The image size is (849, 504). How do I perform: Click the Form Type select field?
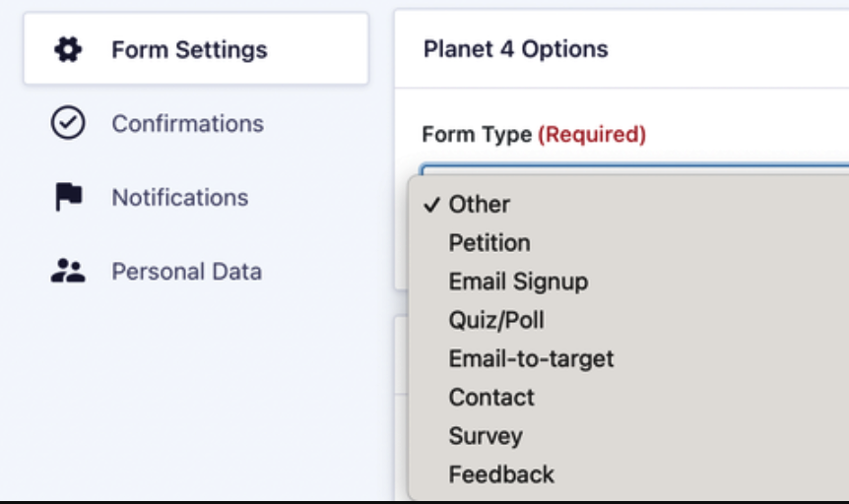coord(634,168)
